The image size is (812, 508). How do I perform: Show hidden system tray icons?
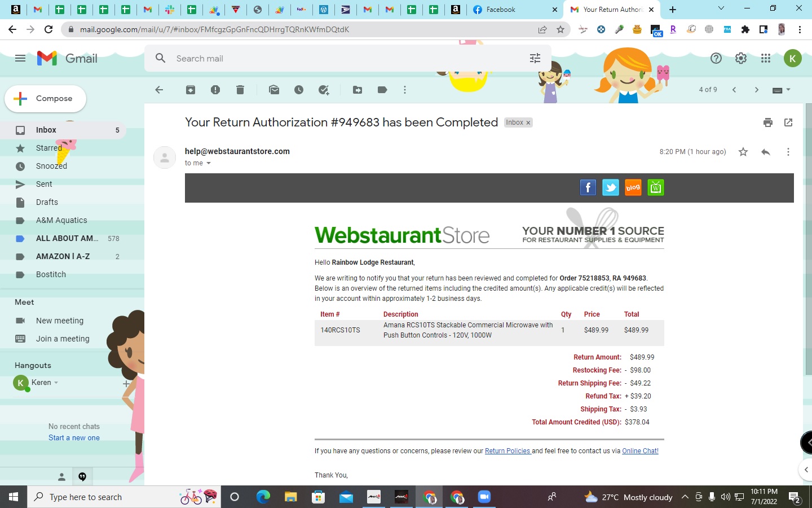685,497
